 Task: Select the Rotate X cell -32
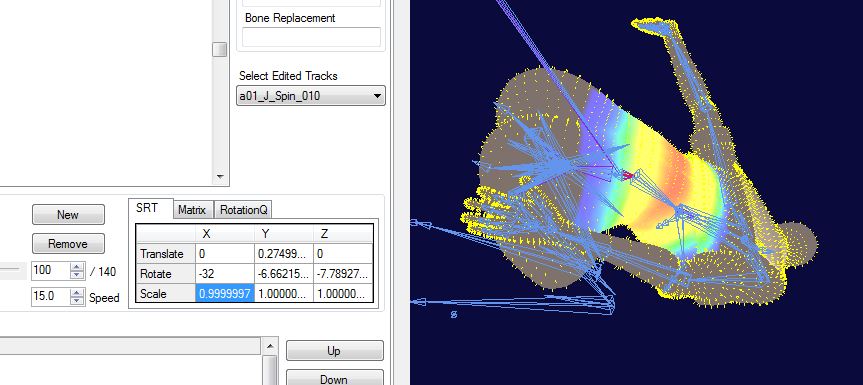click(225, 273)
